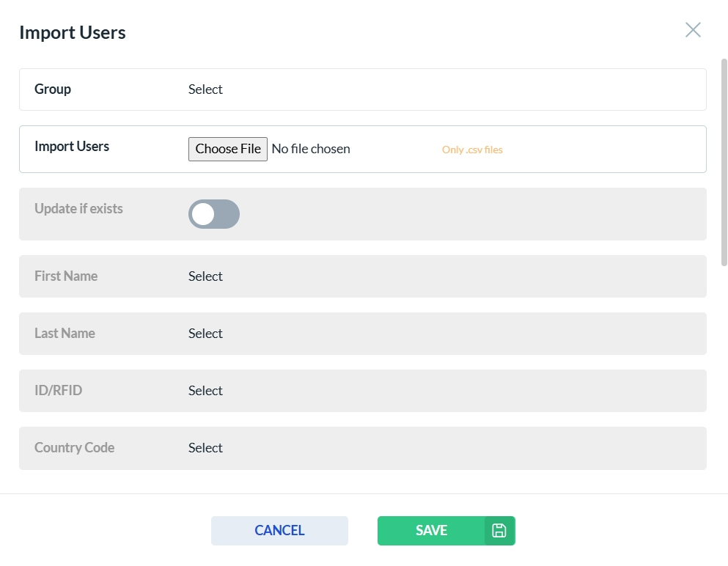Click the floppy disk save icon
The width and height of the screenshot is (728, 566).
point(499,531)
